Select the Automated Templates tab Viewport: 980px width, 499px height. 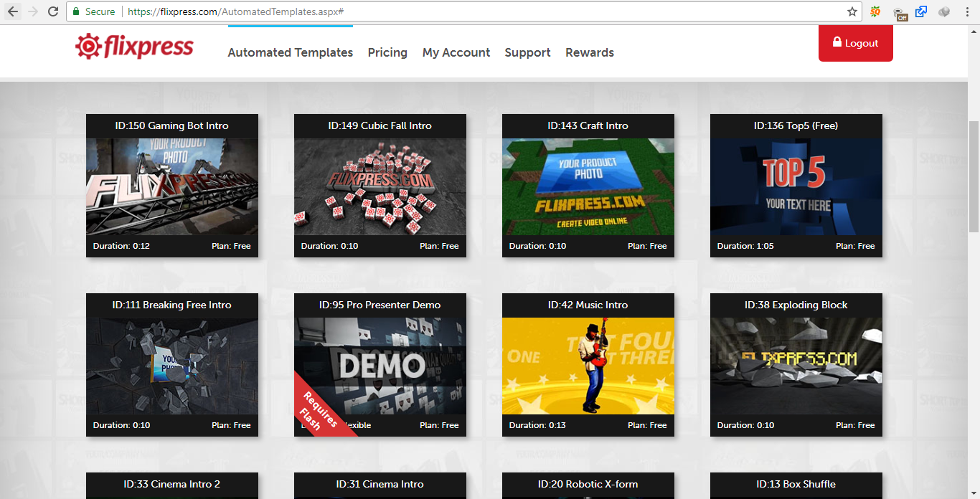(x=290, y=52)
